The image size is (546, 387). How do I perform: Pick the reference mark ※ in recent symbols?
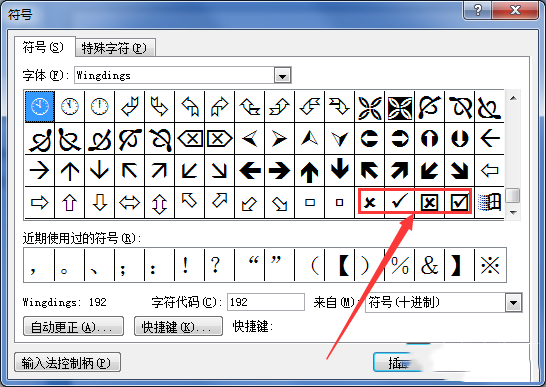(x=490, y=265)
